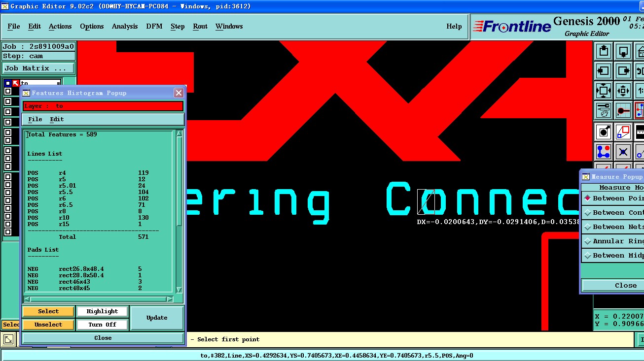Click the Graphic Editor window title icon
644x361 pixels.
tap(5, 6)
